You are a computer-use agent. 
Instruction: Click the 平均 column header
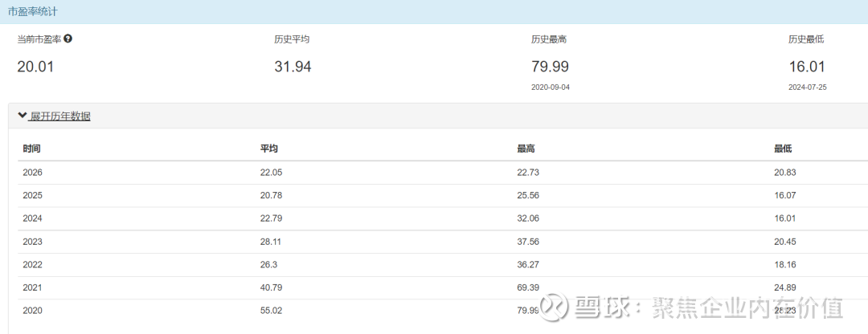click(x=269, y=149)
